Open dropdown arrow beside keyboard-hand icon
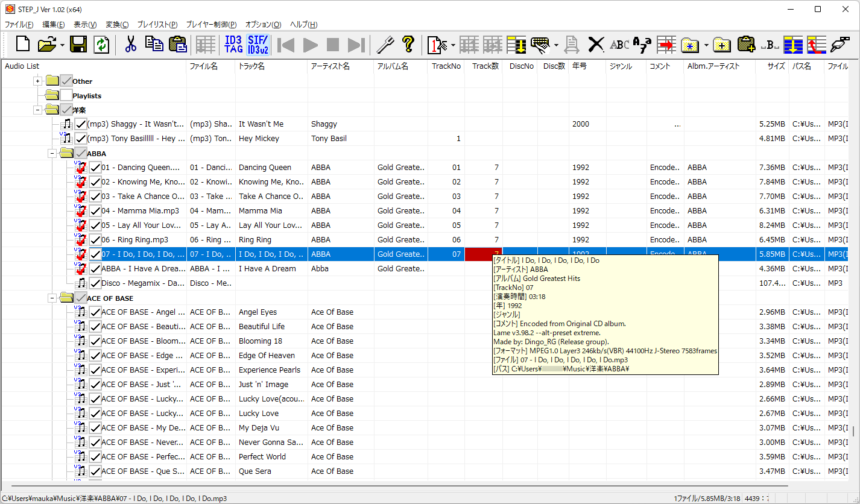 point(556,45)
